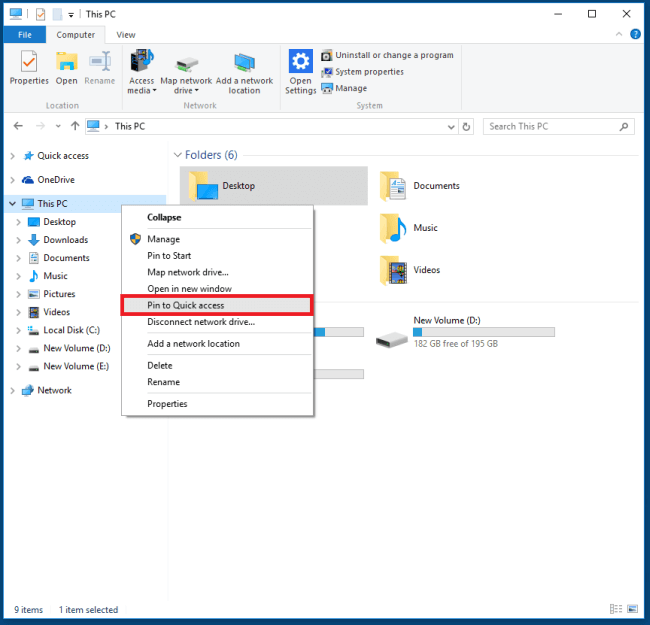Click Uninstall or change a program
This screenshot has height=625, width=650.
coord(387,55)
